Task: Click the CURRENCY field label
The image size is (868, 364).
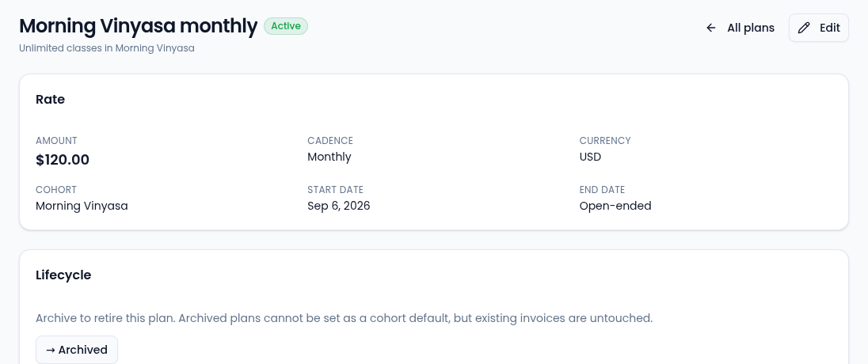Action: [605, 141]
